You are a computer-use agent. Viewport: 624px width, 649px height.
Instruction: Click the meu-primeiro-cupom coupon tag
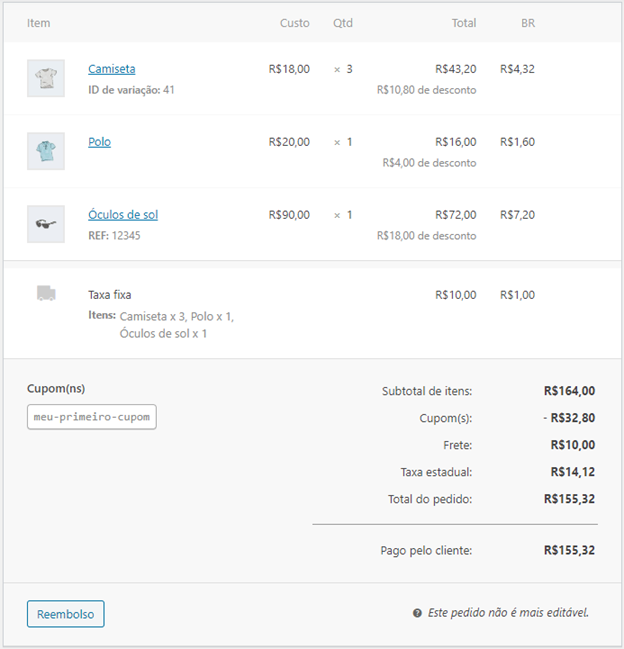[x=92, y=417]
